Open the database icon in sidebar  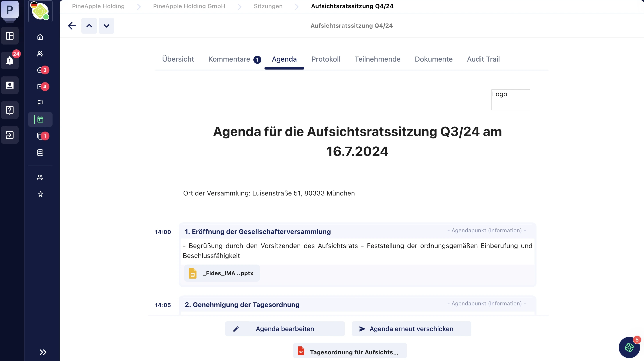(x=40, y=152)
